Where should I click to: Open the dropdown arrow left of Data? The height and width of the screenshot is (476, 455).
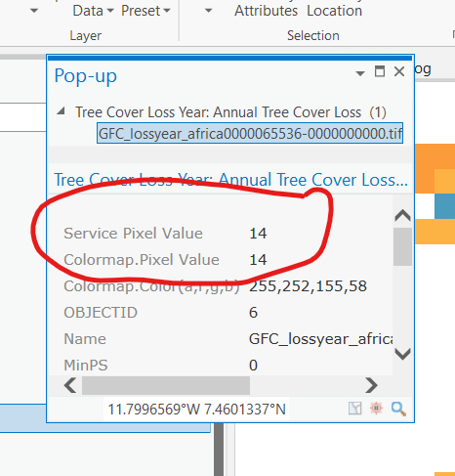point(34,11)
